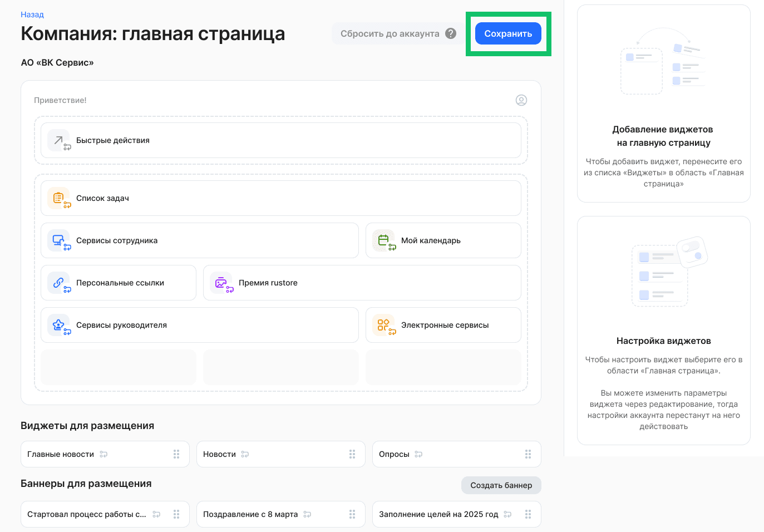
Task: Click the Электронные сервисы grid icon
Action: click(383, 325)
